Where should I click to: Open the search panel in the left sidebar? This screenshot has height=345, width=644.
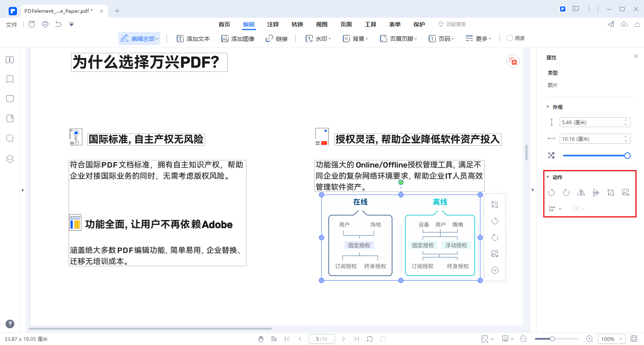click(10, 138)
